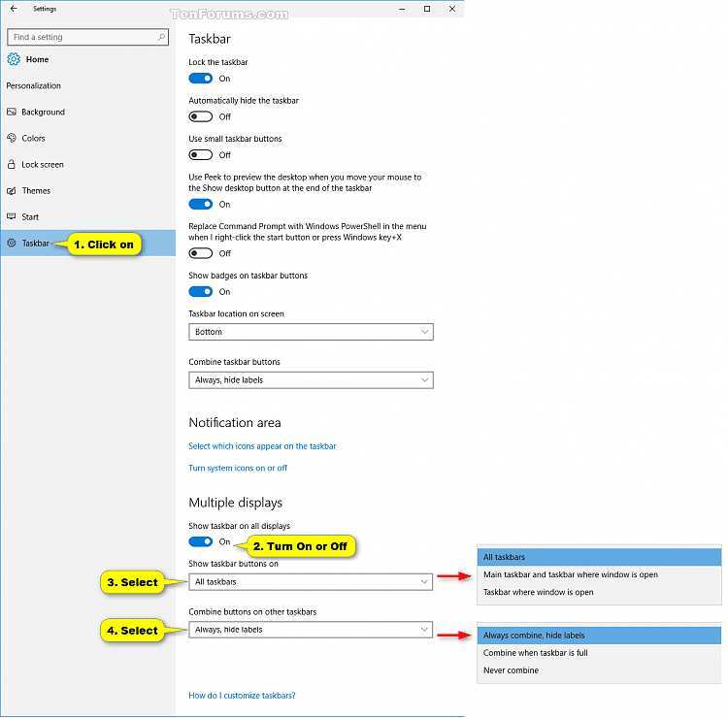Open Show taskbar buttons on dropdown

pyautogui.click(x=311, y=582)
